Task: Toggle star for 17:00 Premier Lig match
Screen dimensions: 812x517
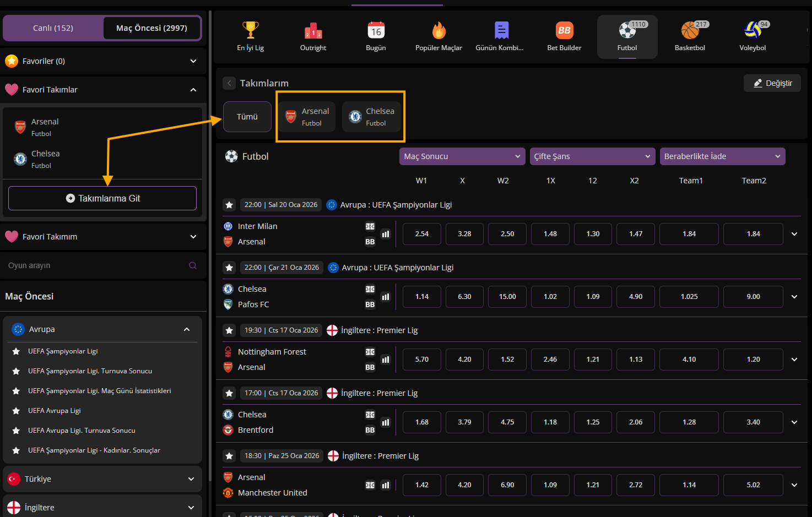Action: click(x=229, y=393)
